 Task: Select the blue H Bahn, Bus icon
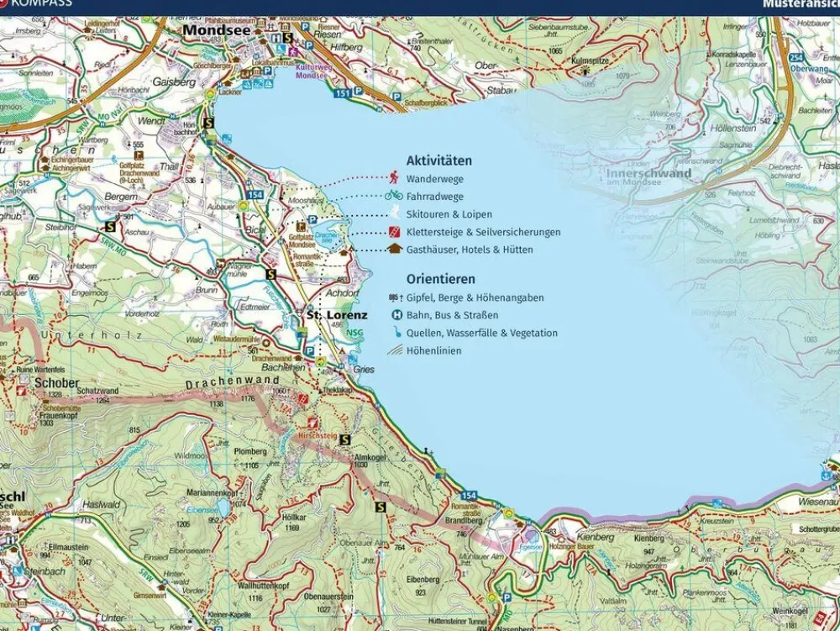[396, 315]
